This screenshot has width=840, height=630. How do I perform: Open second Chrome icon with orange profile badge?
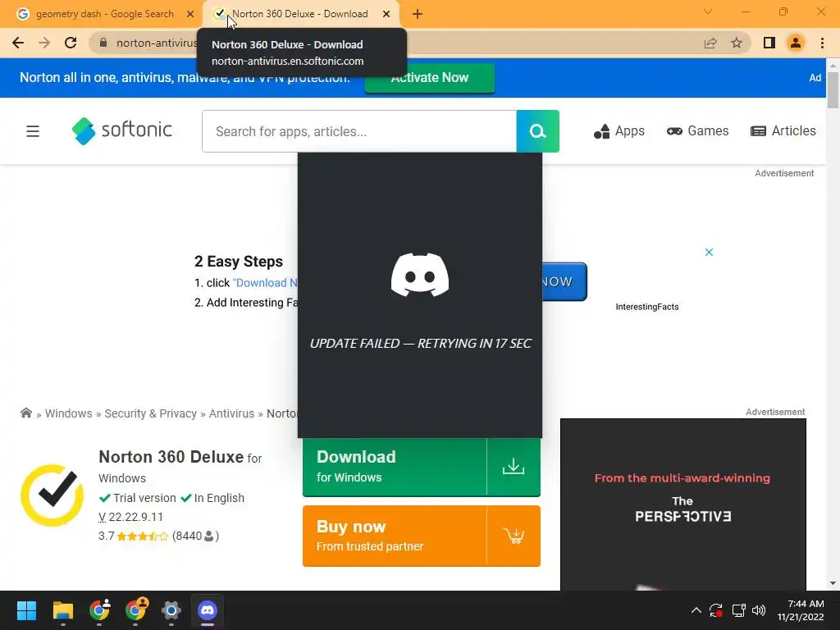tap(135, 610)
